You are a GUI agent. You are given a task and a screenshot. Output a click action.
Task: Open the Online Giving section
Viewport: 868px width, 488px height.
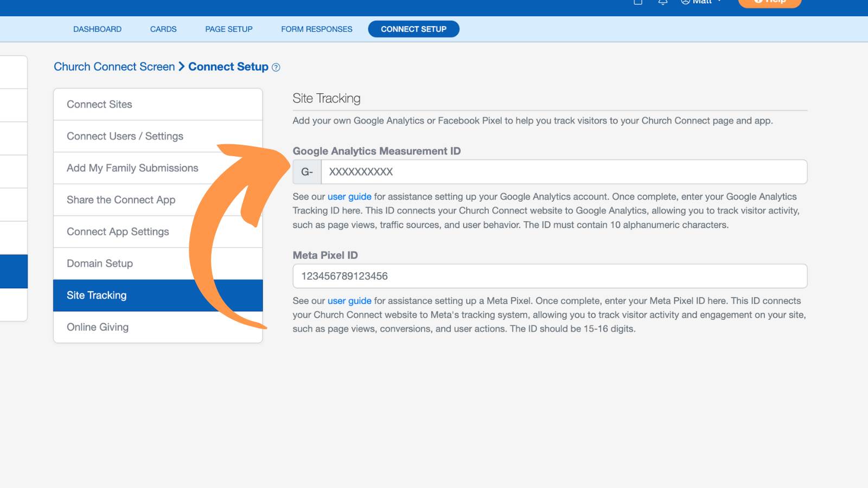[x=158, y=327]
